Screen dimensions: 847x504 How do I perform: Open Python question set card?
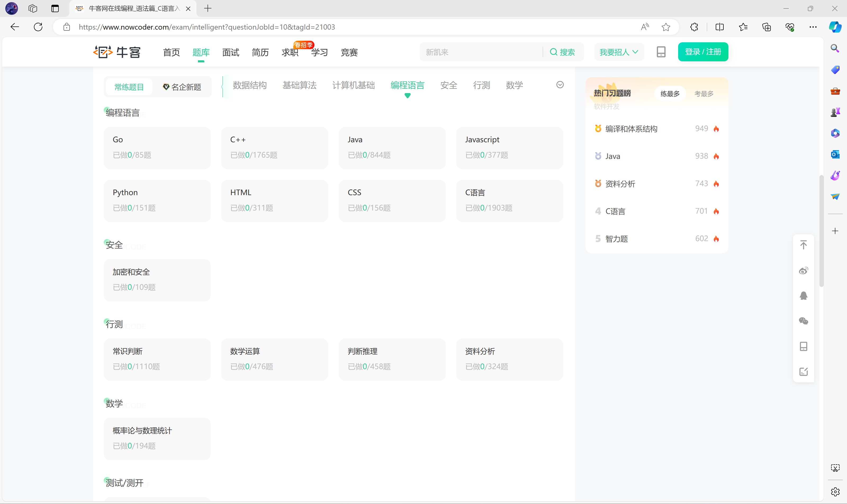(157, 201)
